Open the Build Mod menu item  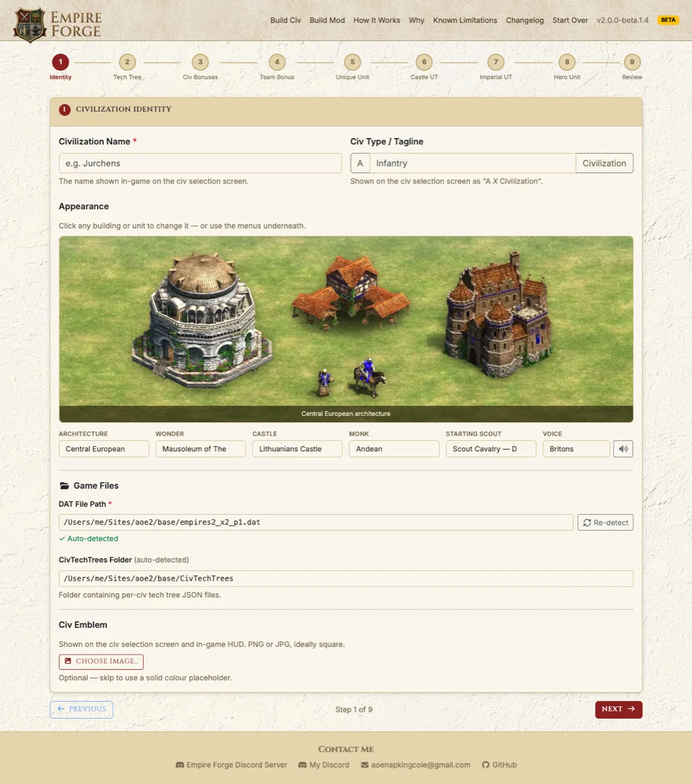(x=327, y=20)
